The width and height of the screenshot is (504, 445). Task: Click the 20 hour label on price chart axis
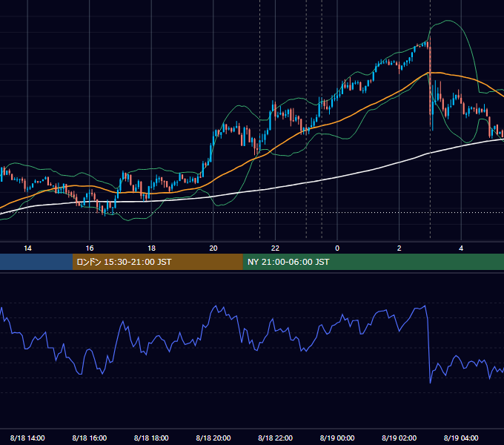[x=213, y=248]
